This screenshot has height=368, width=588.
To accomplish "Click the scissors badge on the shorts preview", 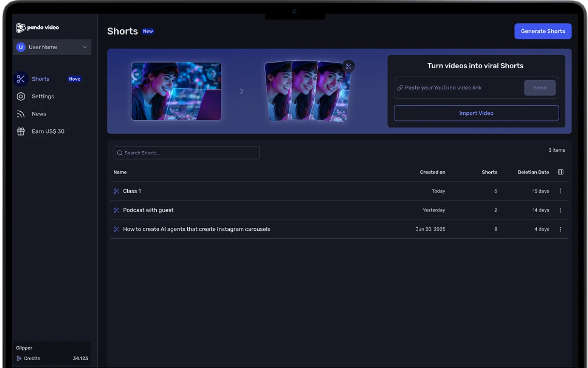I will (x=348, y=66).
